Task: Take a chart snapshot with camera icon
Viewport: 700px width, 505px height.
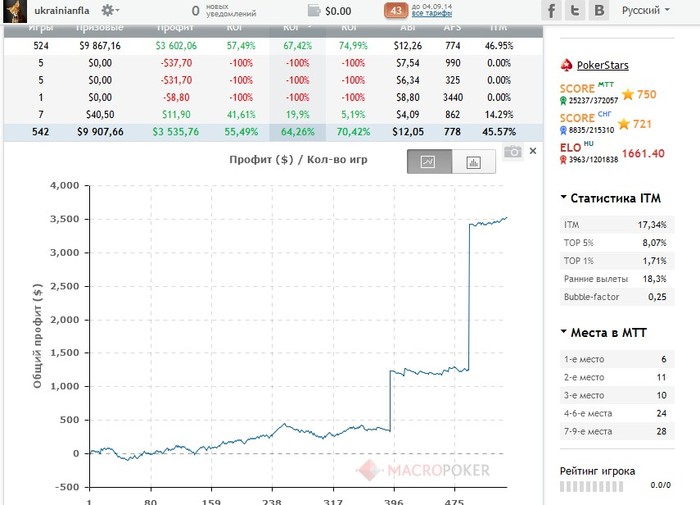Action: (513, 151)
